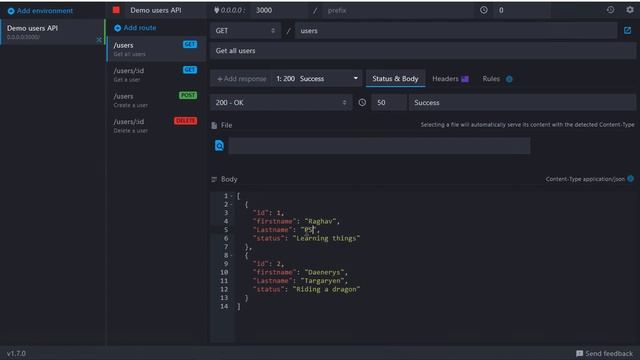This screenshot has width=640, height=360.
Task: Click Send feedback link
Action: 604,353
